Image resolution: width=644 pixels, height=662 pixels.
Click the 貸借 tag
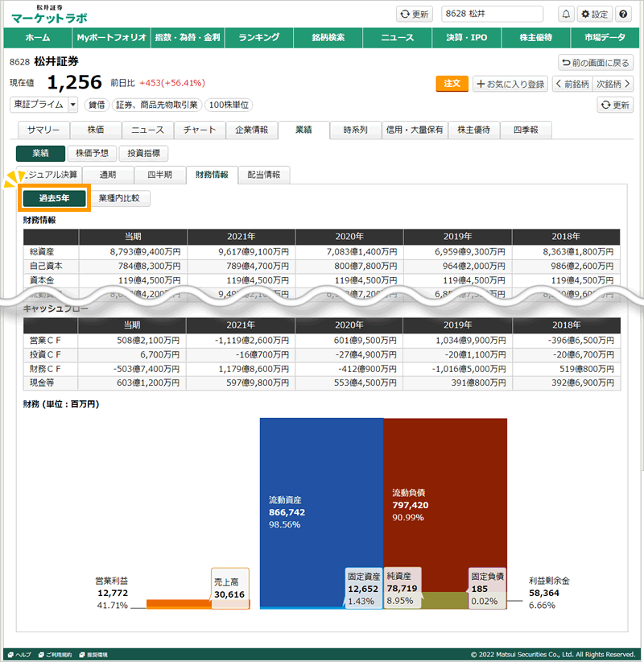tap(97, 105)
